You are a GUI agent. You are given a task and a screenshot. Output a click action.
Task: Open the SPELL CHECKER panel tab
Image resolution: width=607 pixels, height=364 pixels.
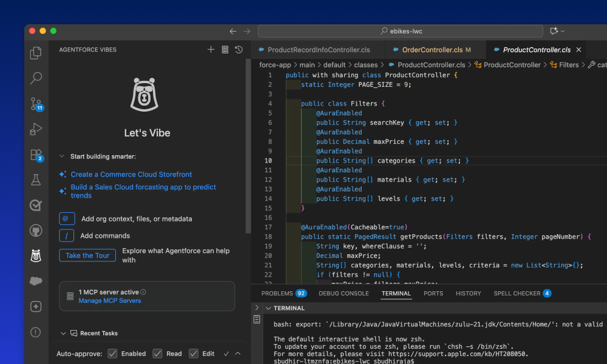point(522,293)
